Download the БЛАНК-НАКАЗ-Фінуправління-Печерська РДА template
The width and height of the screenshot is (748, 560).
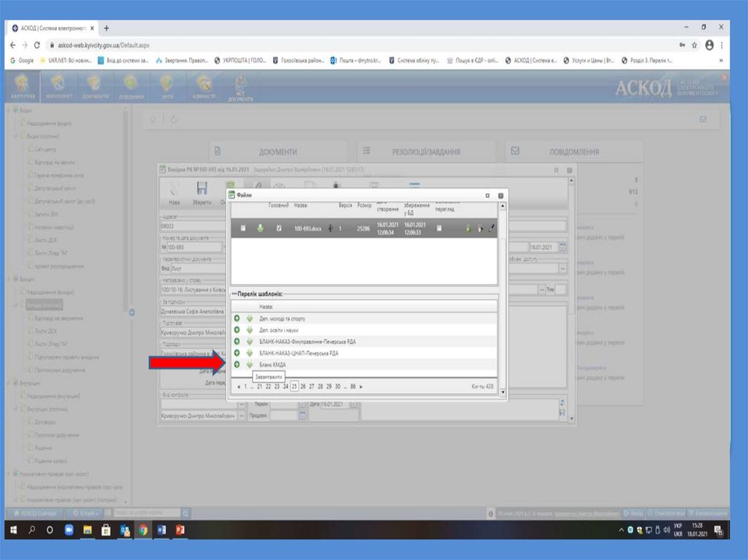pyautogui.click(x=250, y=342)
